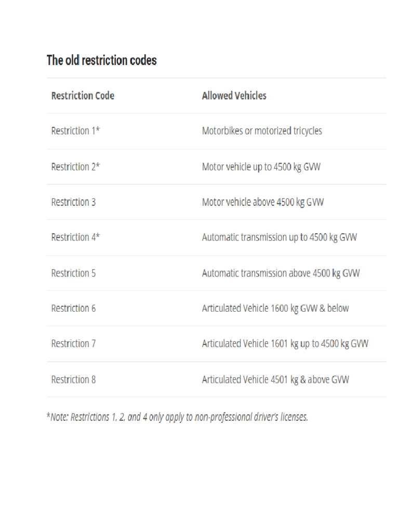Viewport: 399px width, 532px height.
Task: Select "Articulated Vehicle 1601 kg up to 4500 kg GVW"
Action: tap(285, 343)
